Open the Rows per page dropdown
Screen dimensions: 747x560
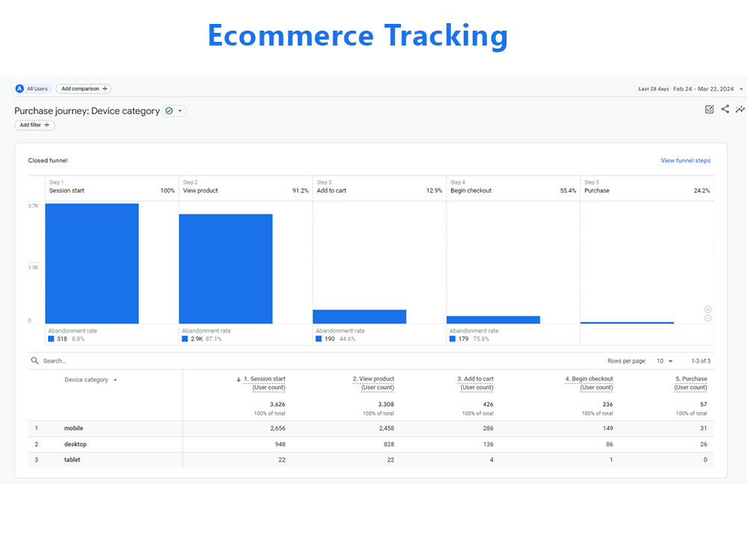(665, 361)
